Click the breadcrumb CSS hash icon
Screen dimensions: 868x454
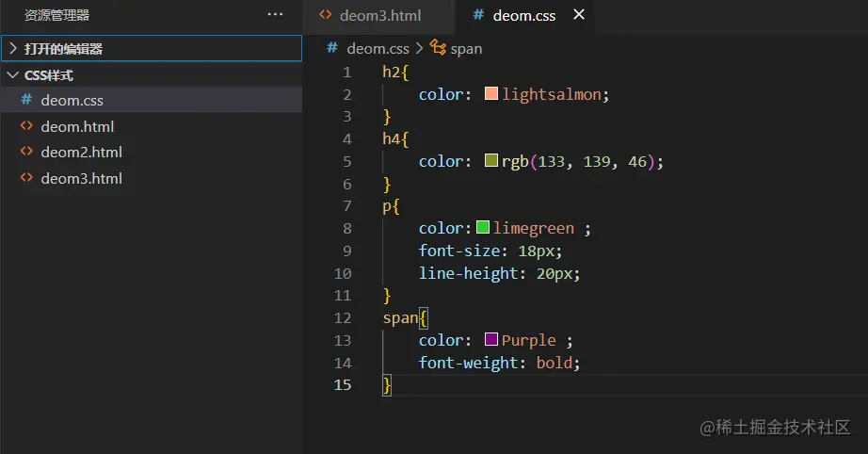click(332, 48)
